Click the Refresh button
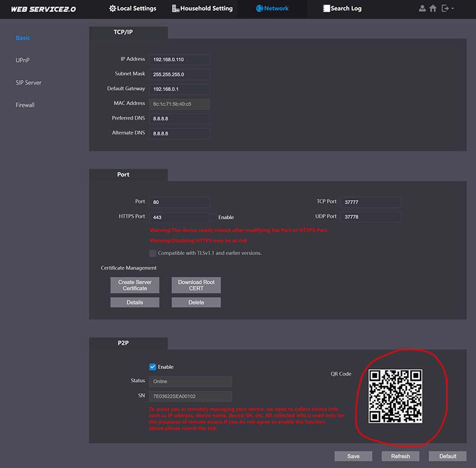 point(401,456)
